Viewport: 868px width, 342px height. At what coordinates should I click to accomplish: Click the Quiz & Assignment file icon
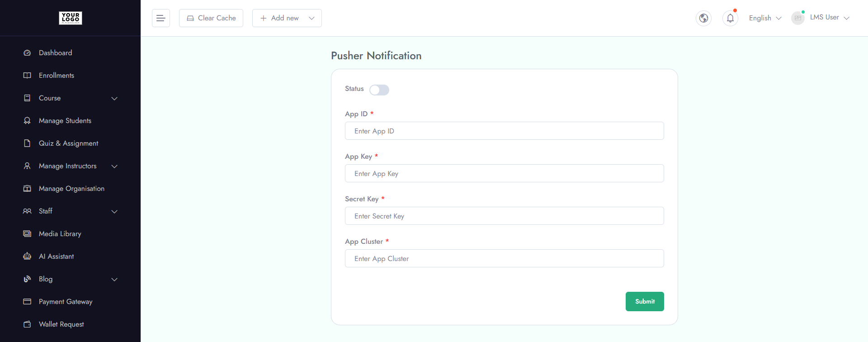[27, 143]
